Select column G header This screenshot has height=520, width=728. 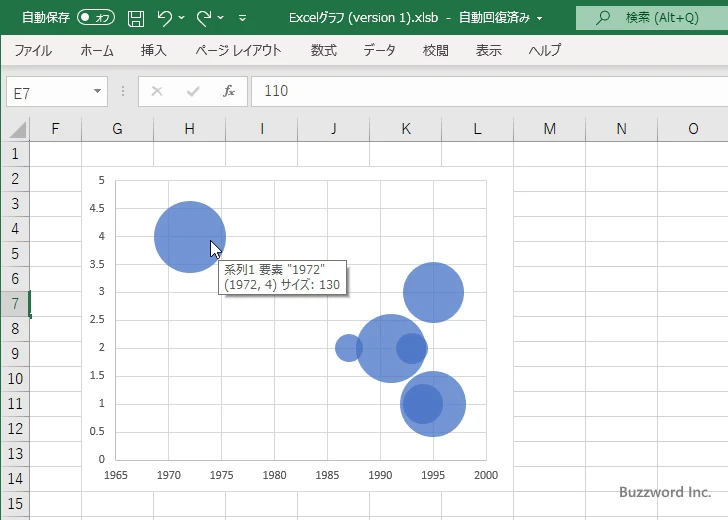[x=117, y=129]
